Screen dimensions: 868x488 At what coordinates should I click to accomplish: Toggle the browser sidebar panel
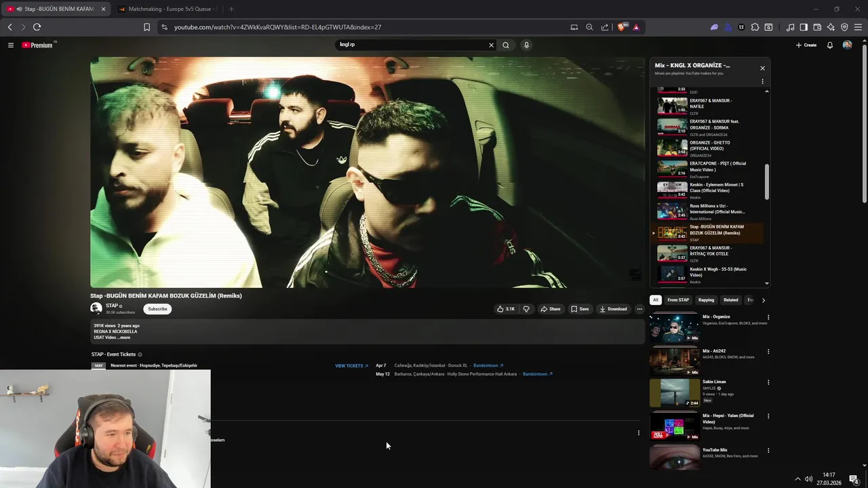tap(804, 27)
